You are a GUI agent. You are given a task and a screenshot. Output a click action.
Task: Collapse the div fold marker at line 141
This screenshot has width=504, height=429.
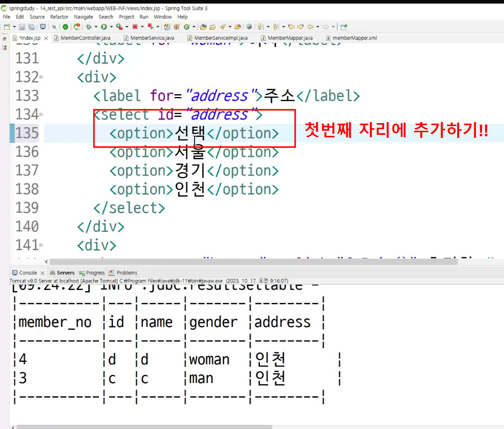coord(41,245)
